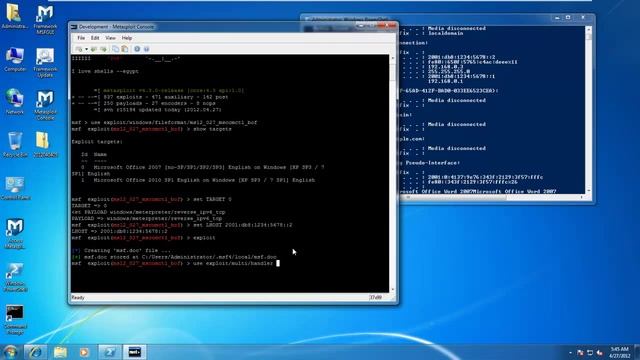Open Windows Explorer from the taskbar
Image resolution: width=640 pixels, height=360 pixels.
tap(60, 352)
